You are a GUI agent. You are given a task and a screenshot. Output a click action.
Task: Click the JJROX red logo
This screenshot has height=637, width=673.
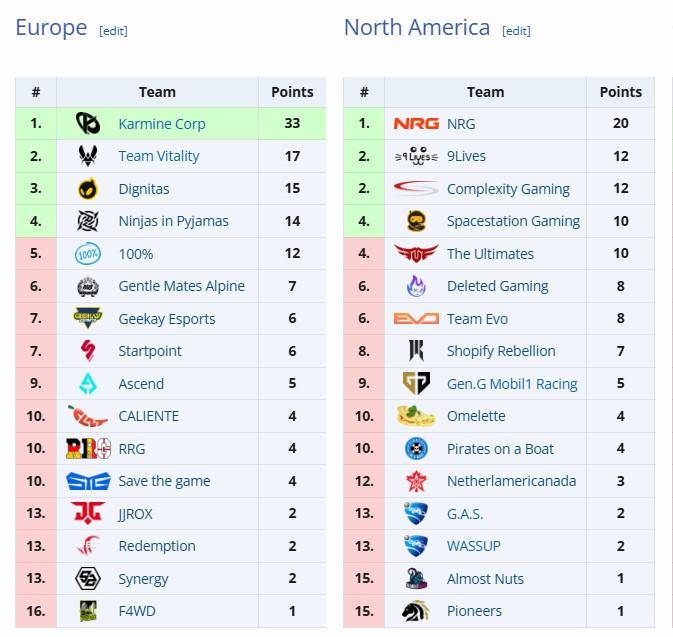[88, 513]
